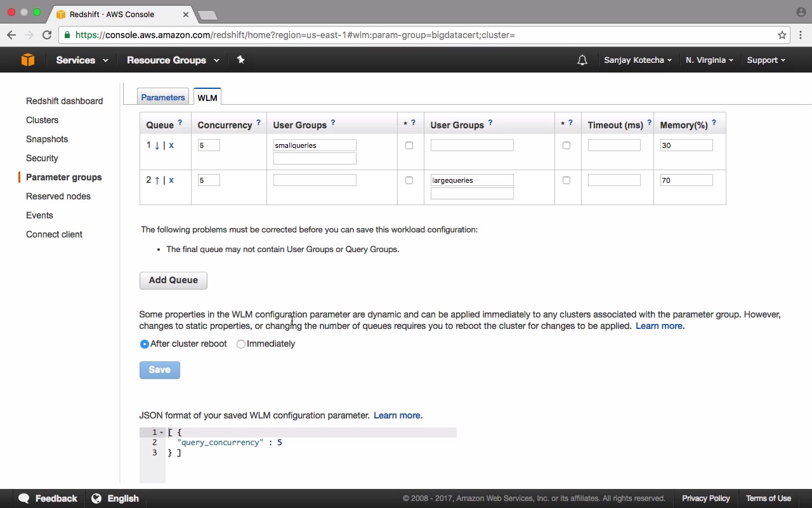
Task: Open the English language selector
Action: pos(115,498)
